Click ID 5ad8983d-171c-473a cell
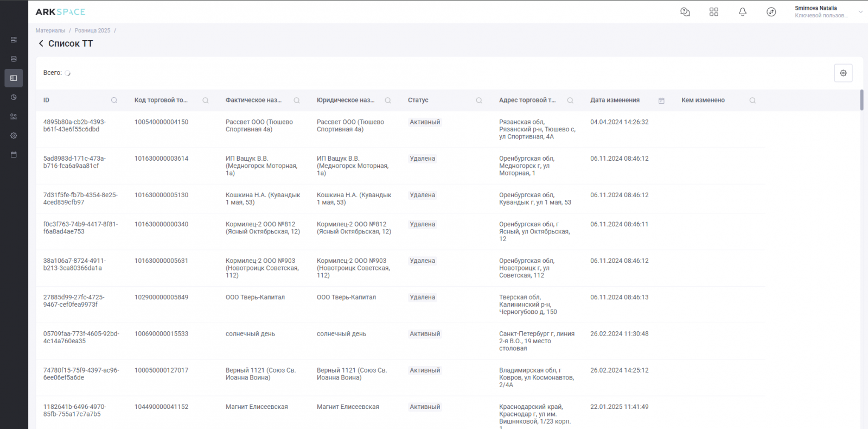868x429 pixels. pyautogui.click(x=74, y=162)
